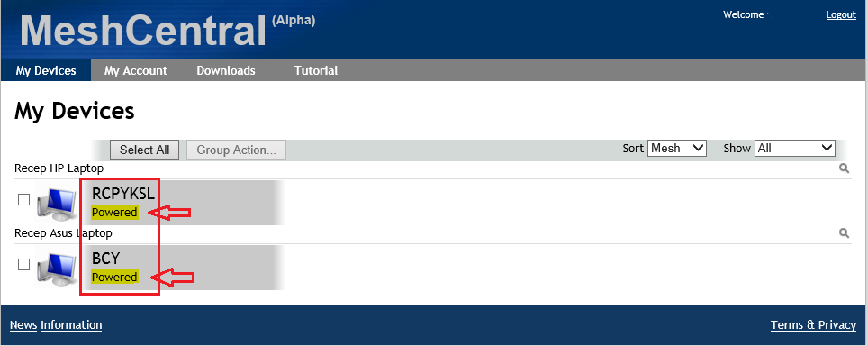Viewport: 868px width, 346px height.
Task: Tick the checkbox next to RCPYKSL
Action: tap(23, 199)
